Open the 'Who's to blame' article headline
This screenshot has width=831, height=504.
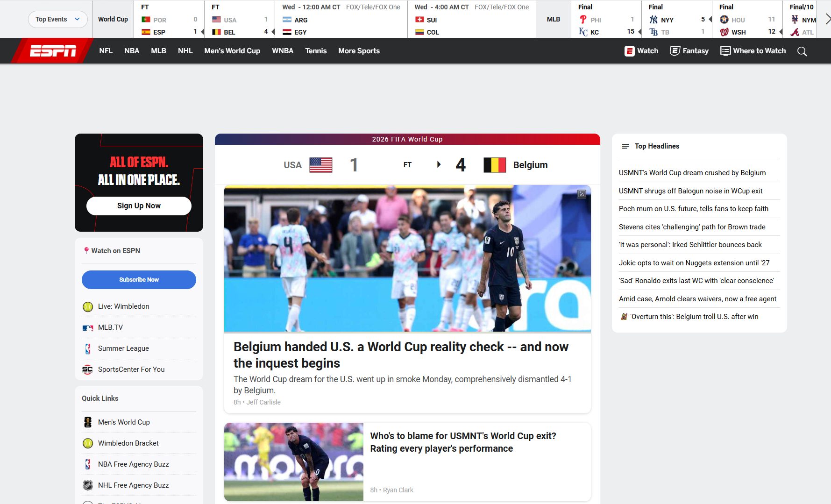[x=463, y=442]
